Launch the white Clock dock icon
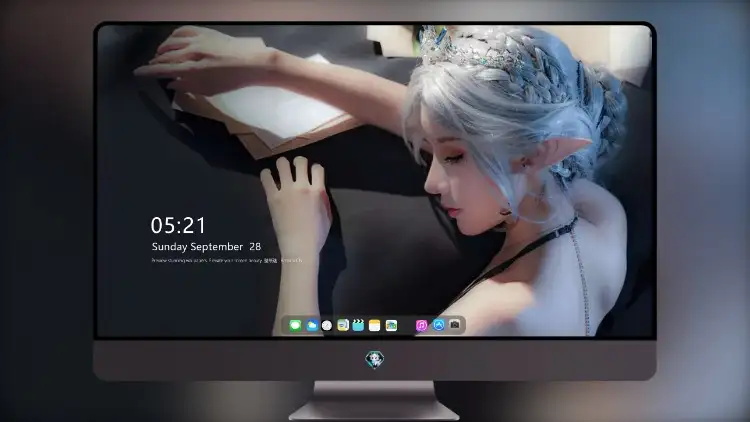This screenshot has width=750, height=422. tap(327, 326)
